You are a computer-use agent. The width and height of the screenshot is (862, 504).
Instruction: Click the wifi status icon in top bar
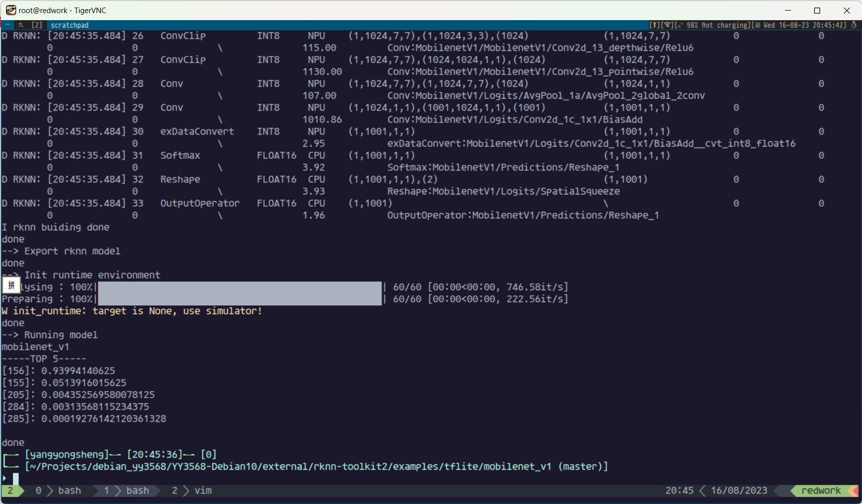click(x=667, y=25)
